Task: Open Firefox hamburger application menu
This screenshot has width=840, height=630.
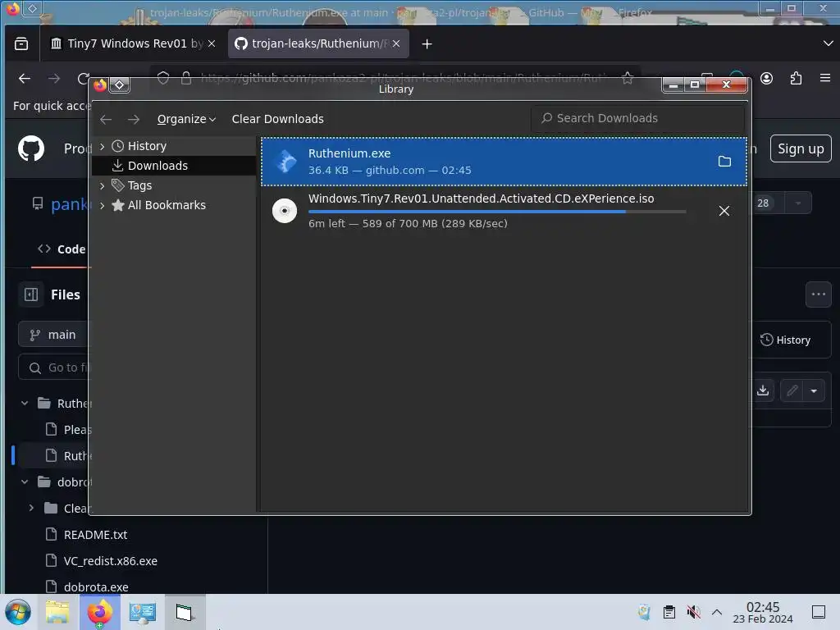Action: coord(825,78)
